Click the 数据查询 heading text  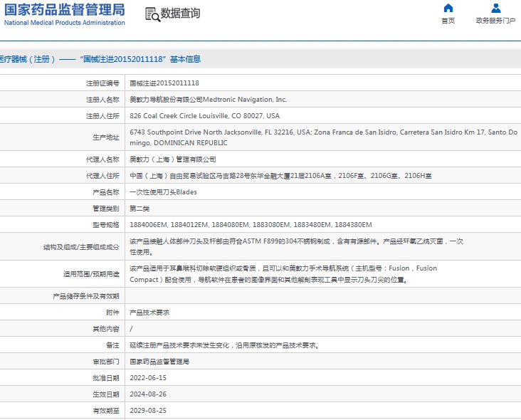(180, 14)
